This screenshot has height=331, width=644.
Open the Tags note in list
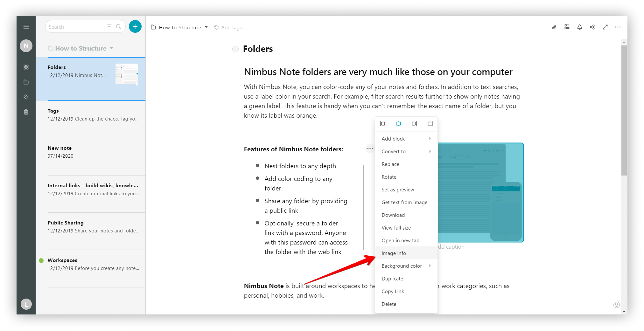[x=91, y=119]
